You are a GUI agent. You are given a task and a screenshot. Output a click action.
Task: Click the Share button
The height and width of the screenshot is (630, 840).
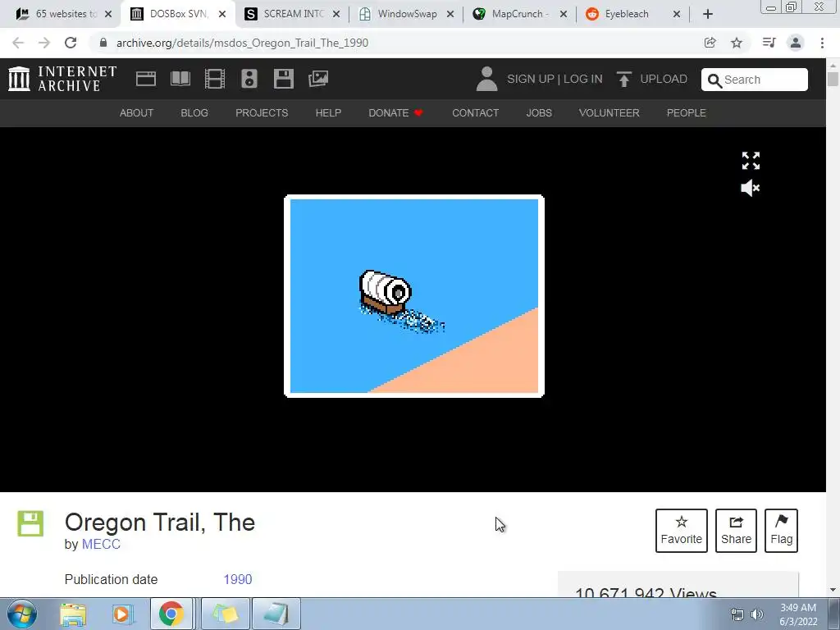pyautogui.click(x=736, y=531)
